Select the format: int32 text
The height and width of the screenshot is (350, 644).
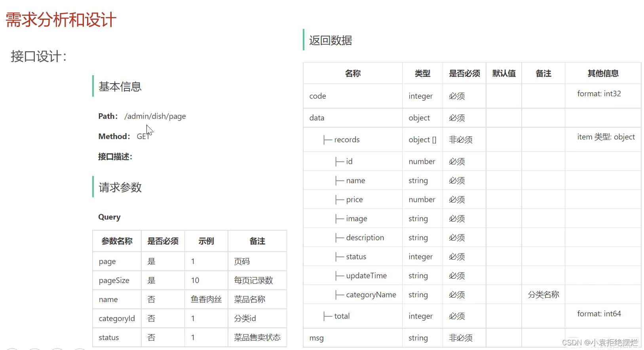tap(599, 93)
